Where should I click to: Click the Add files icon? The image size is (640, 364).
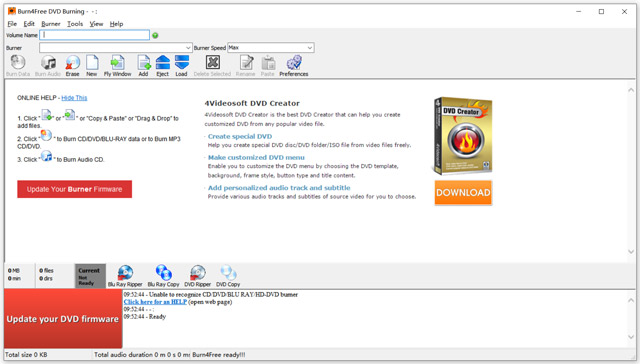click(144, 62)
